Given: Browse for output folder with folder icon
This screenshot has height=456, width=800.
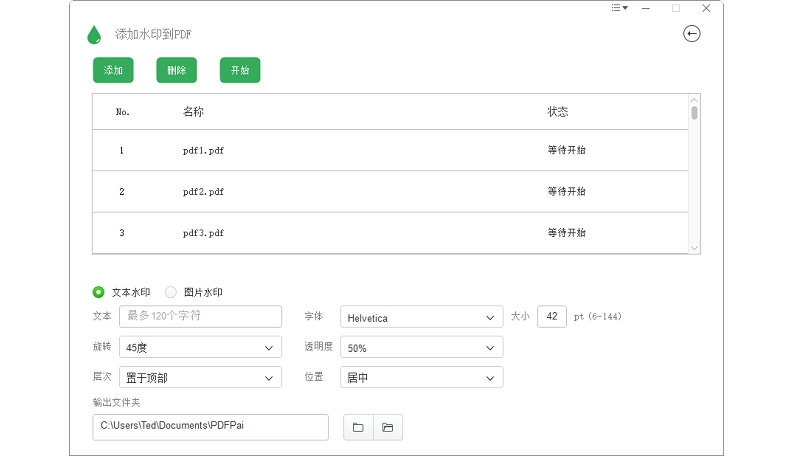Looking at the screenshot, I should pos(358,427).
